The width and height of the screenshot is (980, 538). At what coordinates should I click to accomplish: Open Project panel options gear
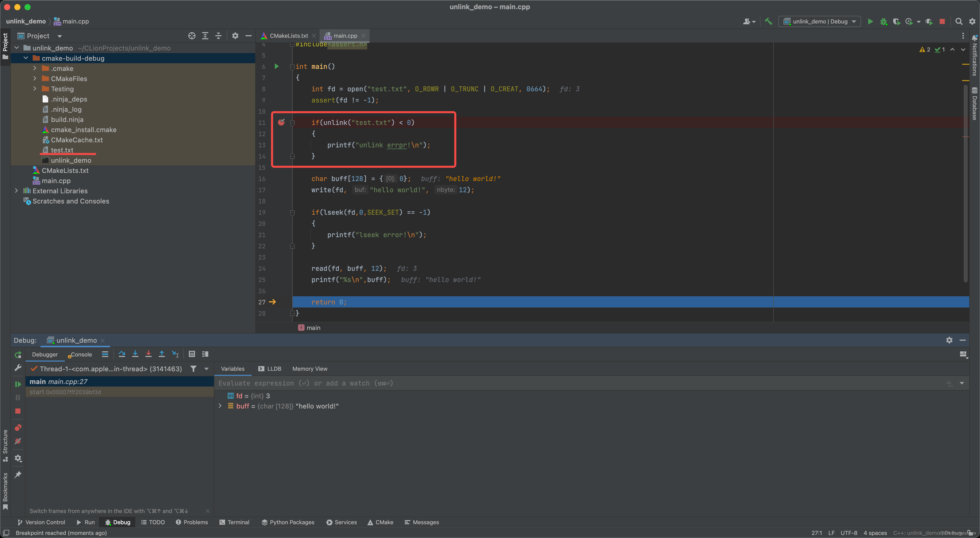235,36
